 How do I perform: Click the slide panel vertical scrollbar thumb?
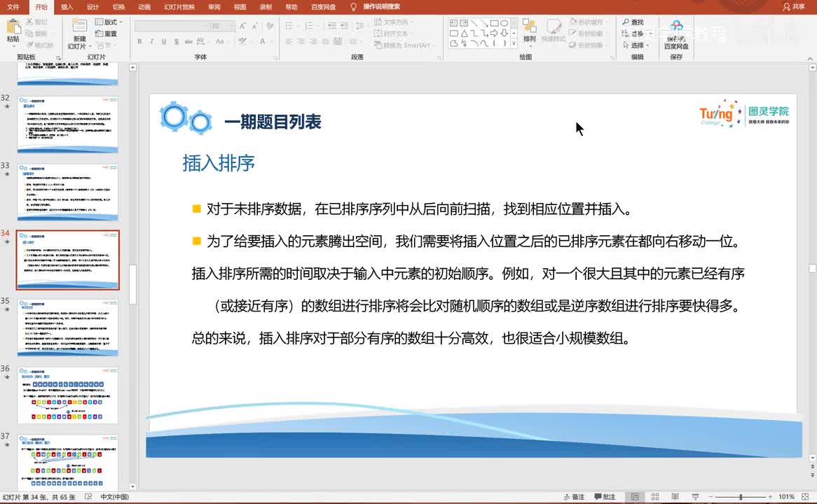133,284
